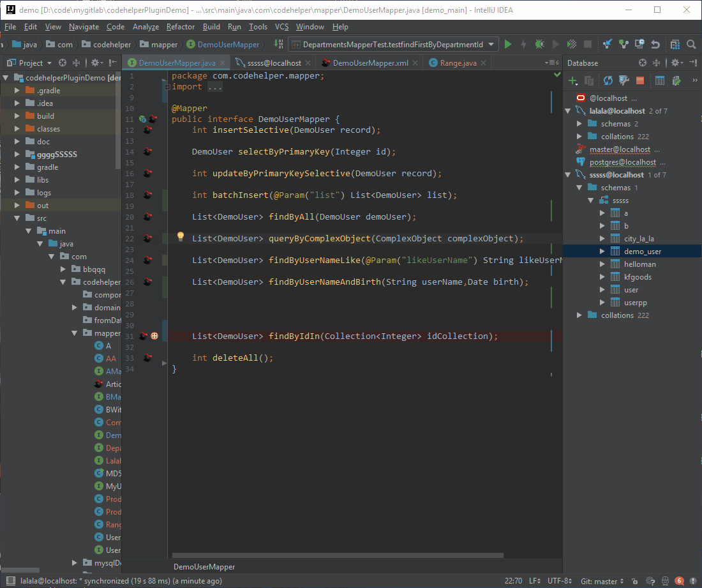Click the DemoUserMapper breadcrumb below the editor
This screenshot has width=702, height=588.
pos(204,566)
